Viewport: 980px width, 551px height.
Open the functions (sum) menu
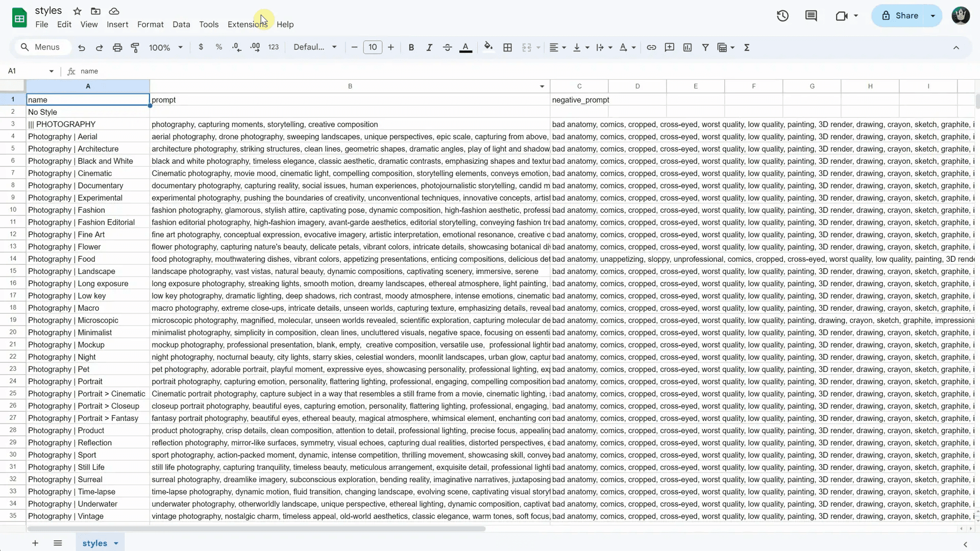(x=747, y=47)
